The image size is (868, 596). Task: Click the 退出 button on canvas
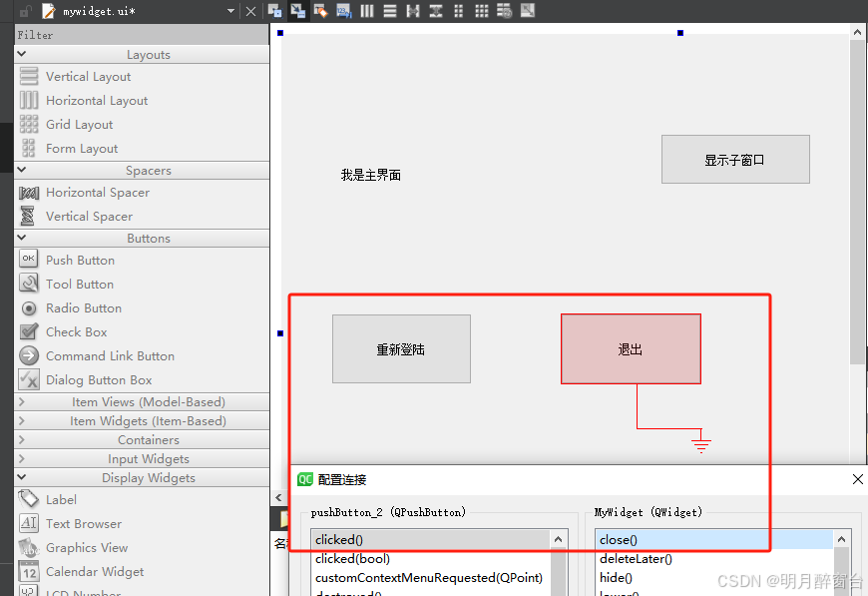tap(631, 349)
